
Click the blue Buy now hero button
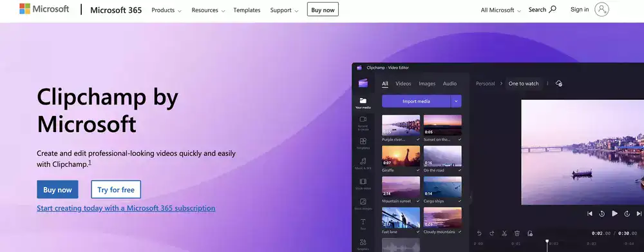57,189
